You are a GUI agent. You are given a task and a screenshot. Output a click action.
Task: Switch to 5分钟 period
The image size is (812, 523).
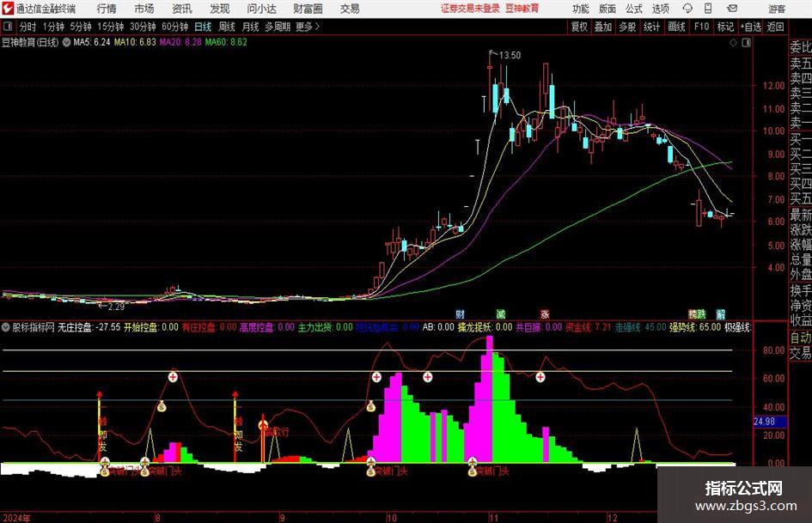click(x=81, y=27)
